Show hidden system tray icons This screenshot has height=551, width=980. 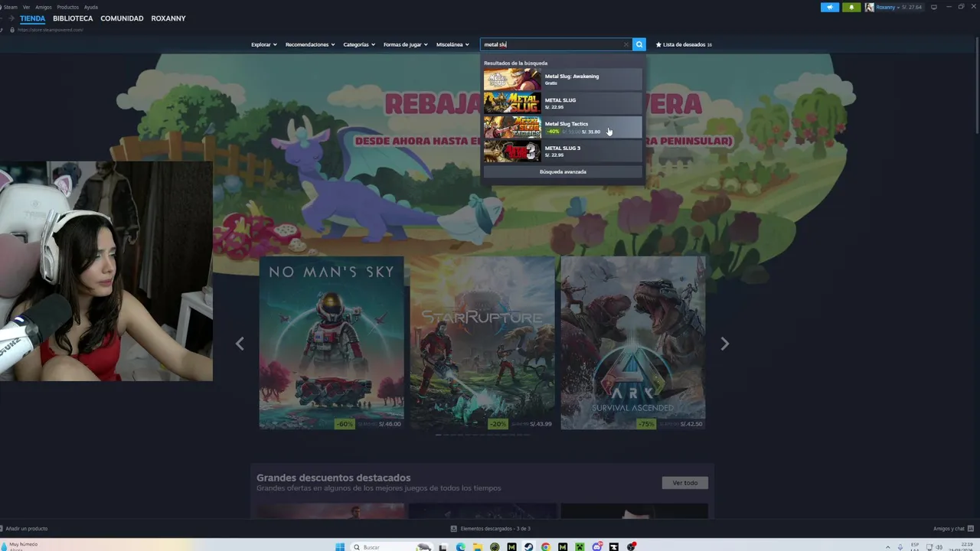pyautogui.click(x=887, y=547)
